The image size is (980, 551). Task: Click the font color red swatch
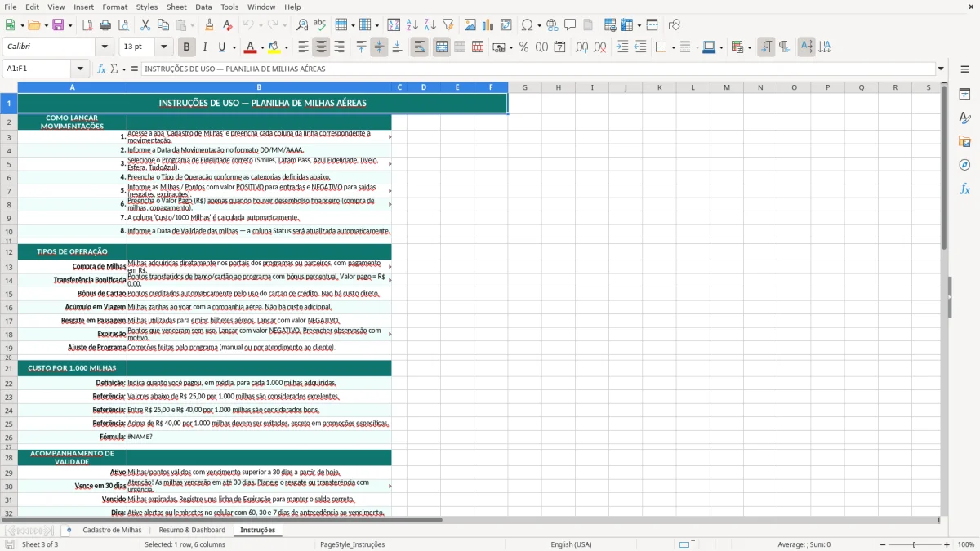point(251,47)
